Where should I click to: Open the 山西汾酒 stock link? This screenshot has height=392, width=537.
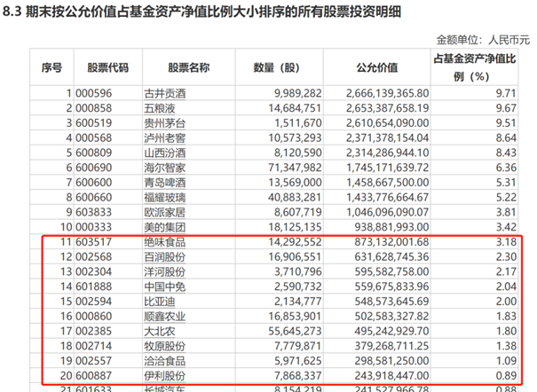(x=165, y=153)
